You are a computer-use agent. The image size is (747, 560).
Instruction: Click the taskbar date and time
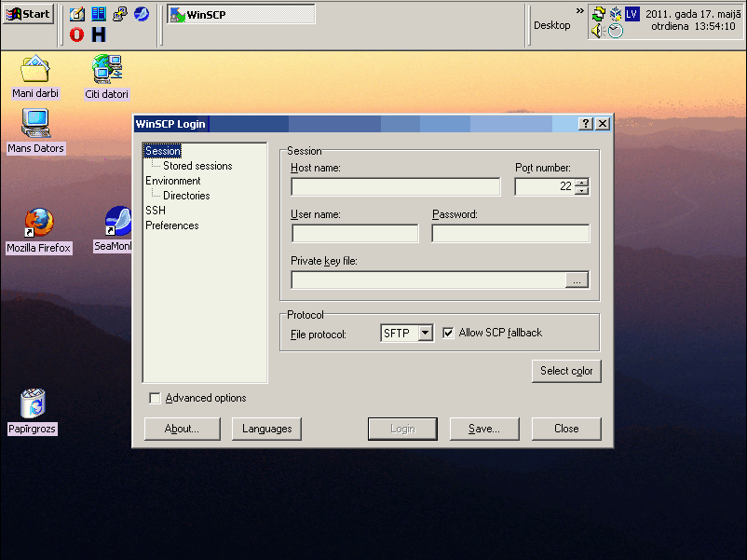(693, 20)
